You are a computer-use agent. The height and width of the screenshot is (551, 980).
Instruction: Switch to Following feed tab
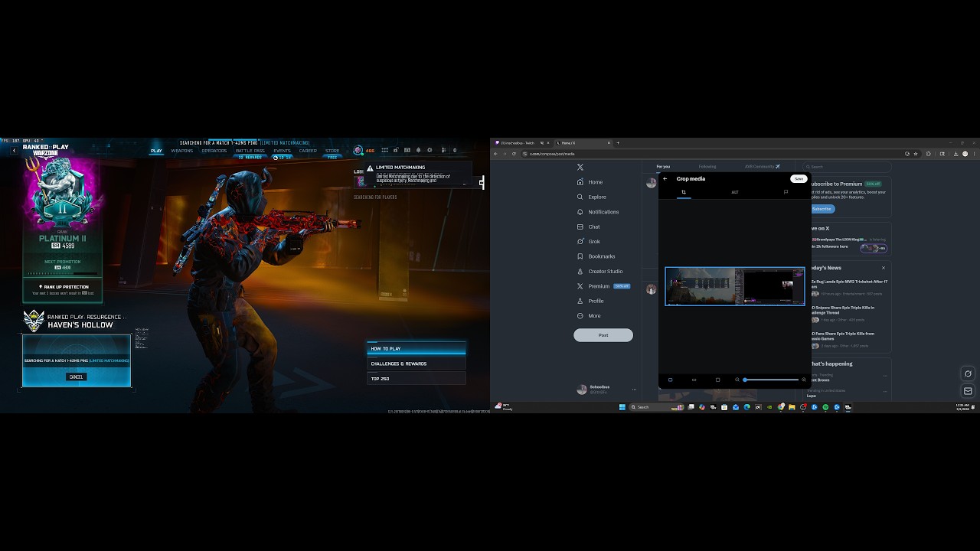707,166
